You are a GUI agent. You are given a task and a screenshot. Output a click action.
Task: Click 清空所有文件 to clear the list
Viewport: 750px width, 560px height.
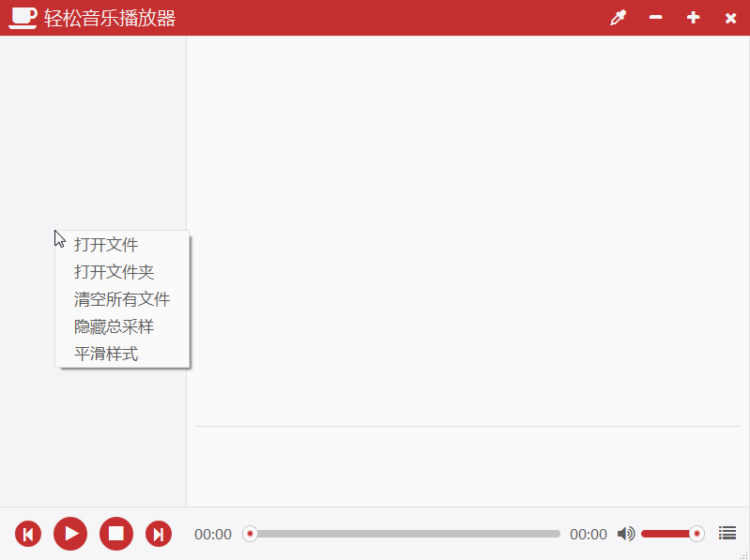click(x=122, y=299)
